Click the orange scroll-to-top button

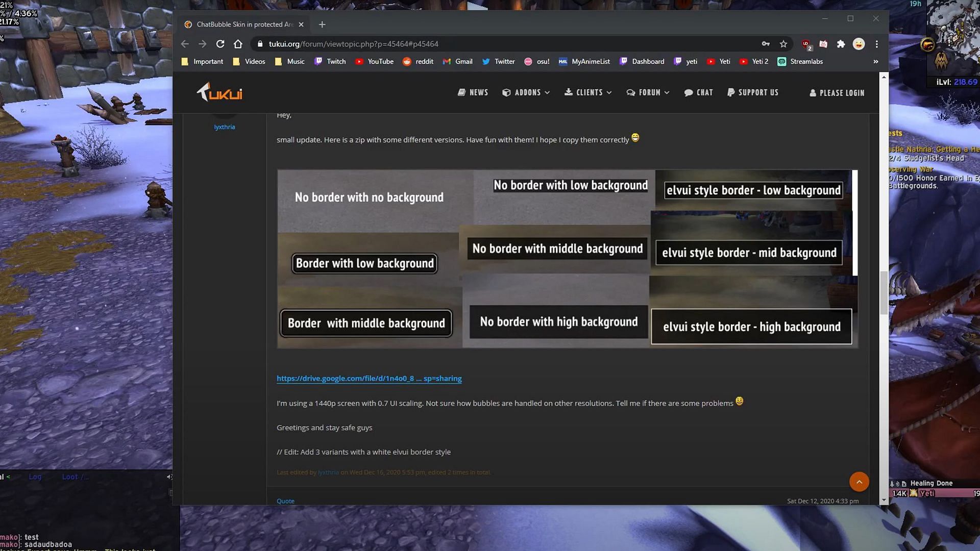859,482
